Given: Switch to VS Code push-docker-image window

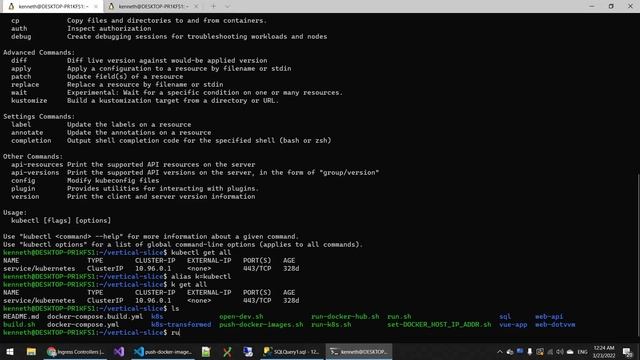Looking at the screenshot, I should [x=163, y=351].
